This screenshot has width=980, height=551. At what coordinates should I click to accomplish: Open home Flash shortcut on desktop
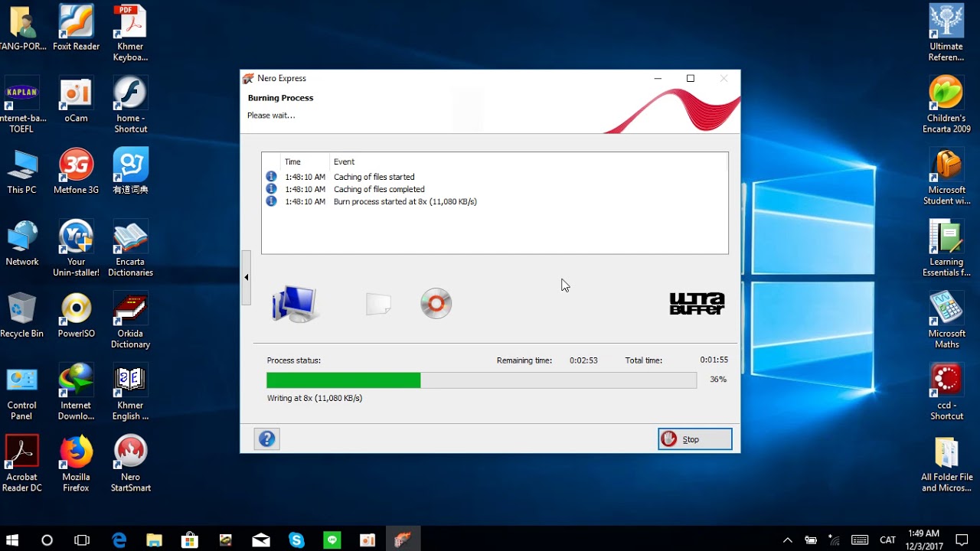tap(130, 105)
